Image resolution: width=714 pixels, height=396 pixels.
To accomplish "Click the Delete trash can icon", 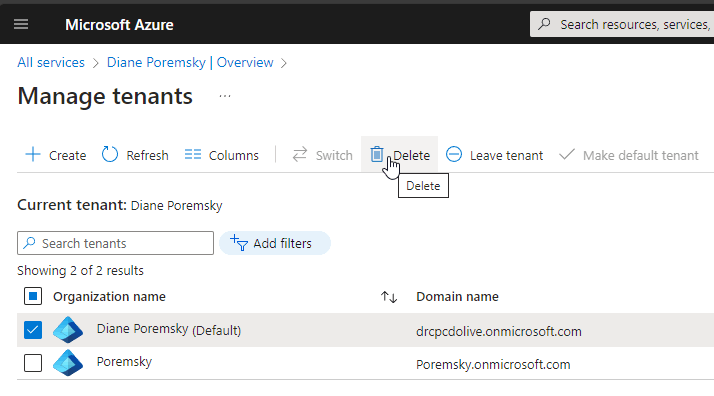I will tap(377, 155).
